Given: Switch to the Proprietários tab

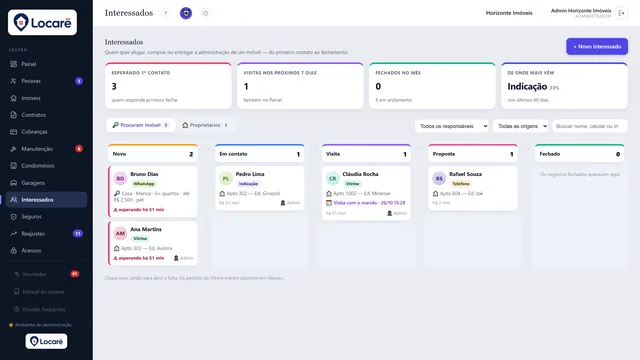Looking at the screenshot, I should pos(205,125).
